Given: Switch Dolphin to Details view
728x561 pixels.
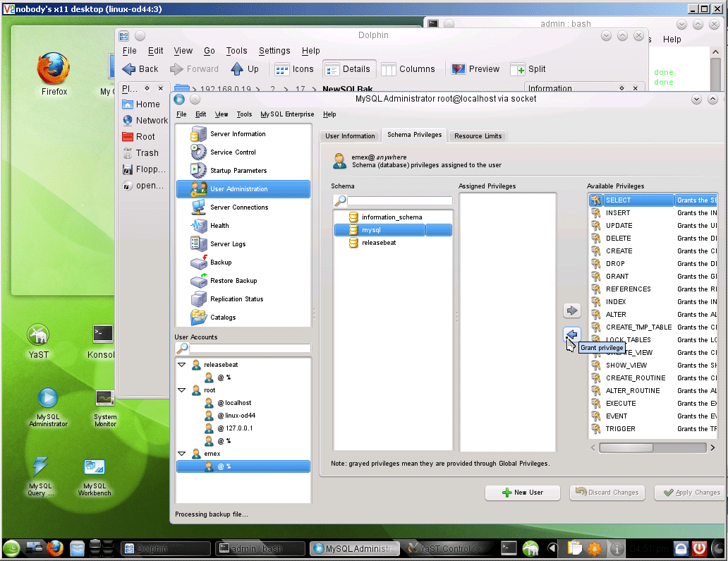Looking at the screenshot, I should [x=348, y=69].
